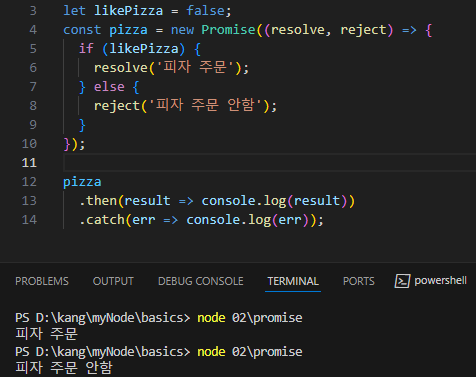Click the powershell terminal label

click(440, 281)
